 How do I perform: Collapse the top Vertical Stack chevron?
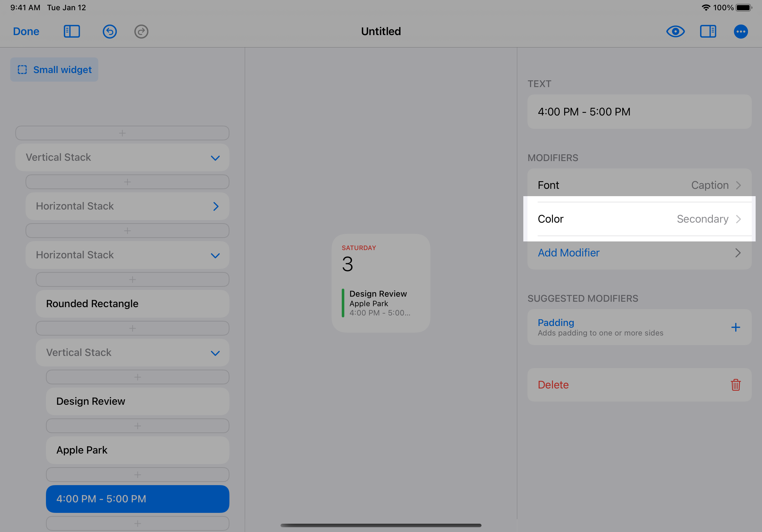215,158
